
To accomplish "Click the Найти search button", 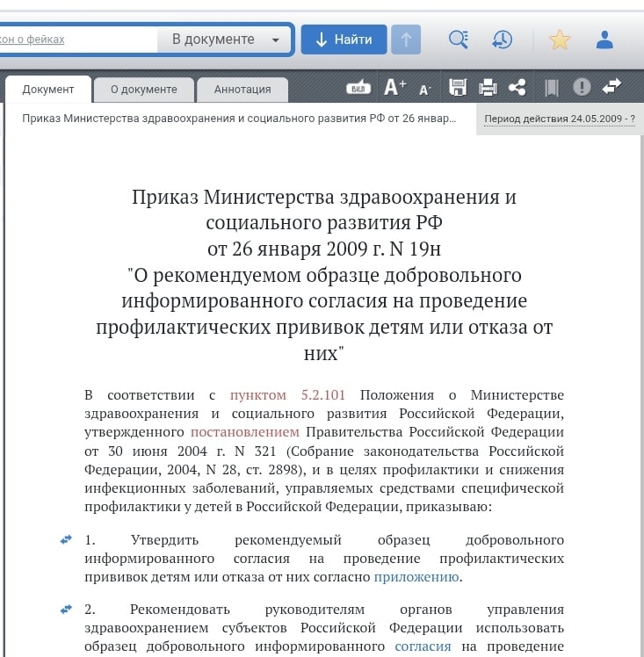I will 344,40.
